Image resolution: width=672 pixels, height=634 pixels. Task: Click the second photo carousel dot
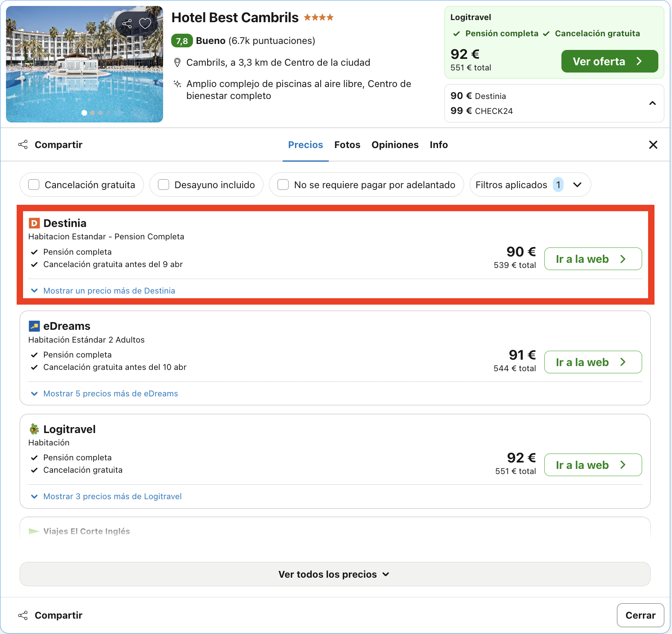click(93, 113)
